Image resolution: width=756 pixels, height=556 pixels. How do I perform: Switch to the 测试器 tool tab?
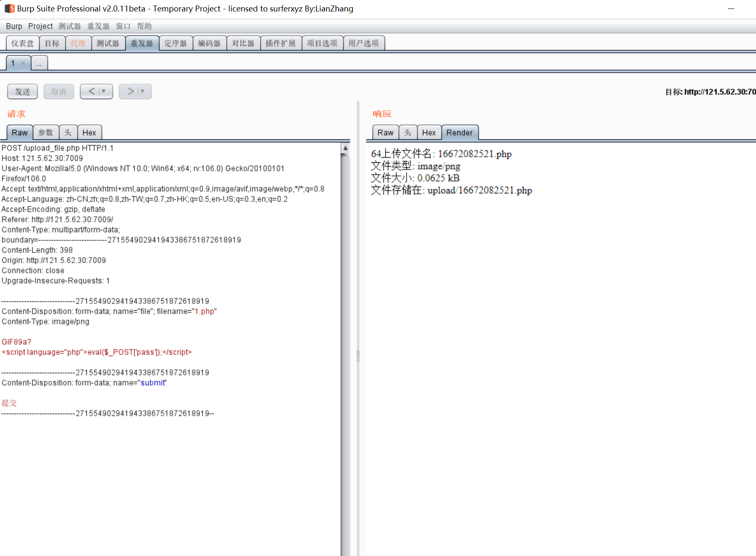tap(108, 43)
